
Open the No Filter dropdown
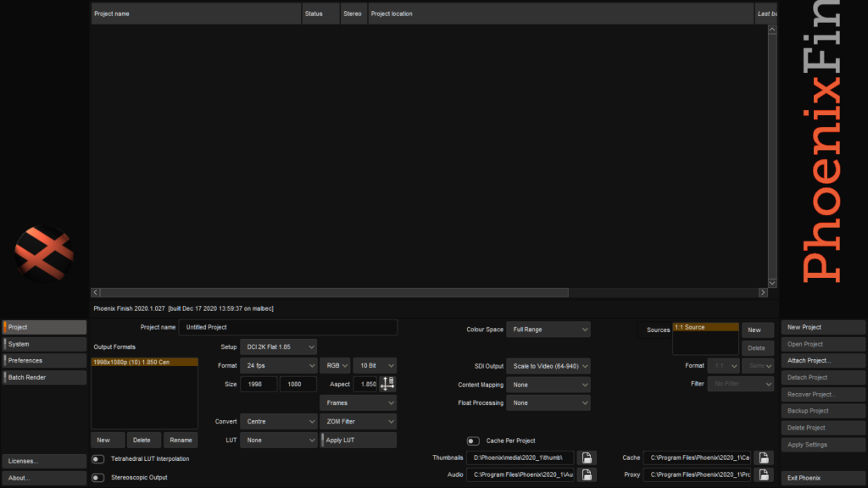click(741, 384)
